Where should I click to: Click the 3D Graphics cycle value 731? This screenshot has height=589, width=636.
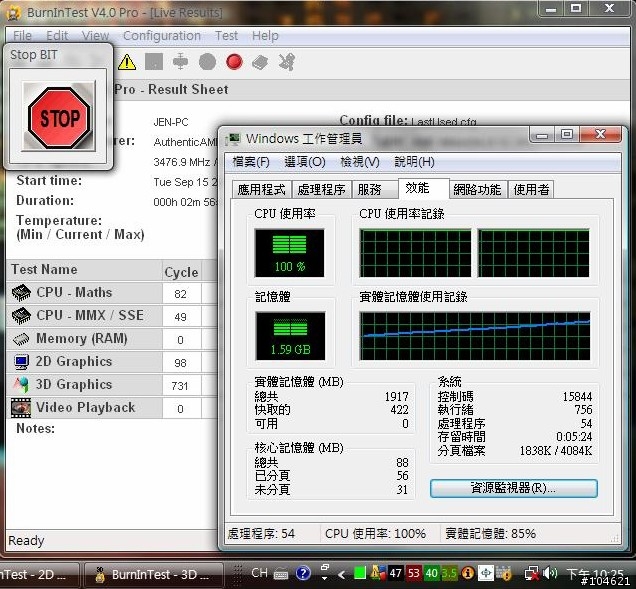coord(180,385)
